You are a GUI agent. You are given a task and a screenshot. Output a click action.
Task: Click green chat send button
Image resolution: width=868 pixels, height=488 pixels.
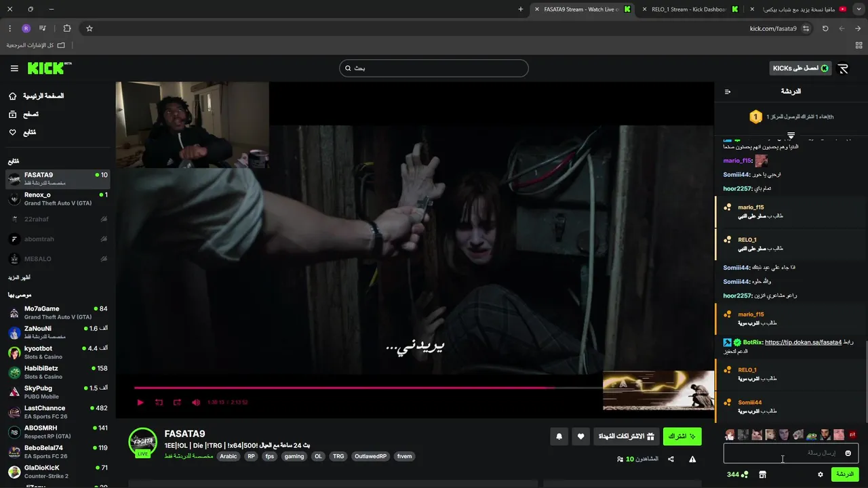[x=845, y=474]
